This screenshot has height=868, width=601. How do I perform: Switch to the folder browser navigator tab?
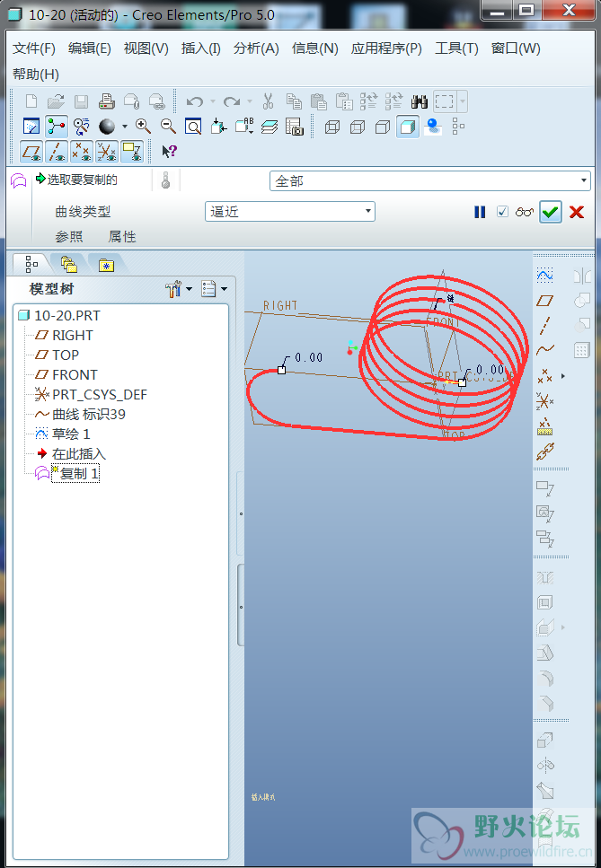coord(69,265)
